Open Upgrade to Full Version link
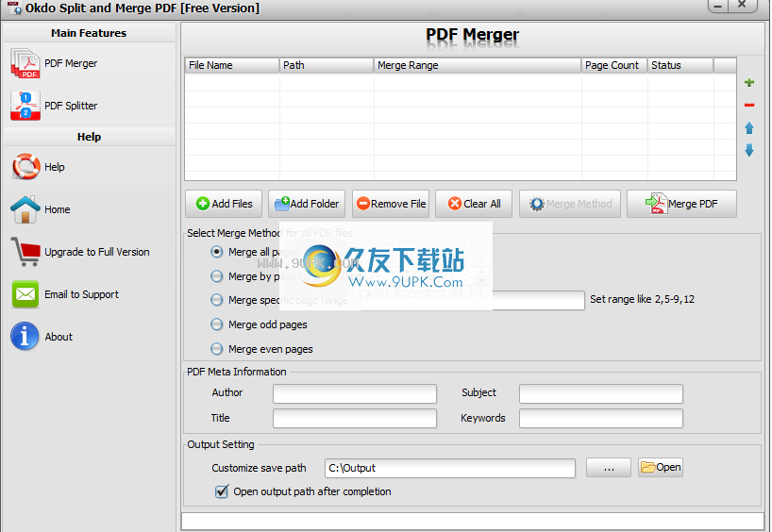Image resolution: width=772 pixels, height=532 pixels. pos(97,252)
